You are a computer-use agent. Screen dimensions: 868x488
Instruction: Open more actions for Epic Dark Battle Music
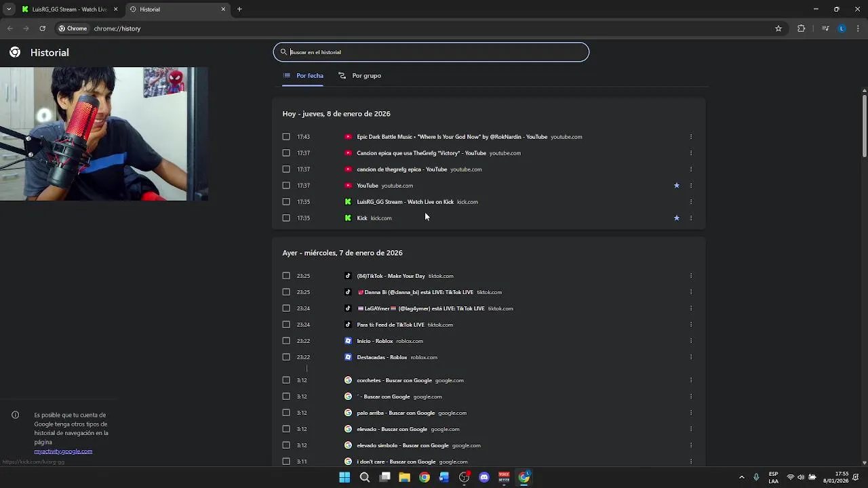[x=691, y=137]
